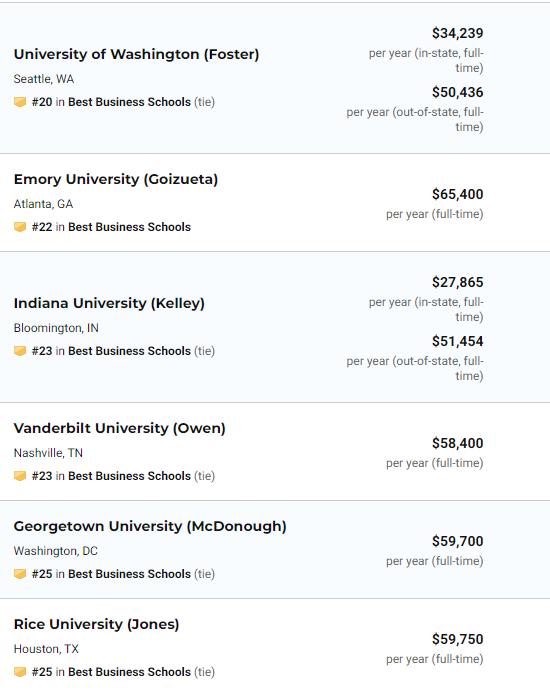Screen dimensions: 550x694
Task: Click Vanderbilt University's #23 ranking badge icon
Action: 20,476
